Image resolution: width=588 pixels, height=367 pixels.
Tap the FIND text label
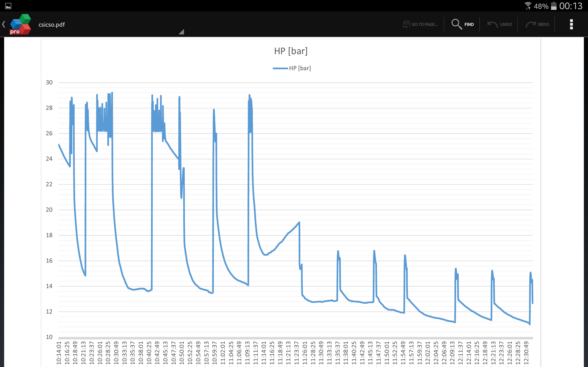(x=469, y=25)
